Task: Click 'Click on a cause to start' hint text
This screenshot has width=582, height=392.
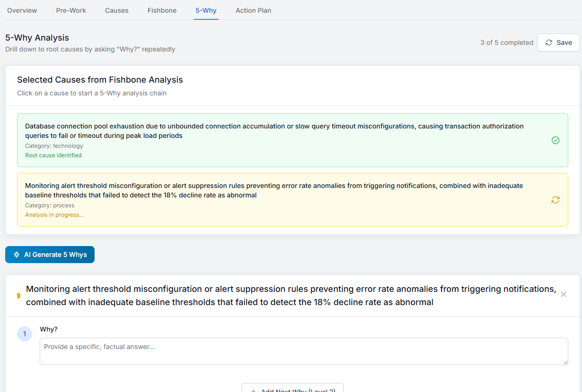Action: coord(92,93)
